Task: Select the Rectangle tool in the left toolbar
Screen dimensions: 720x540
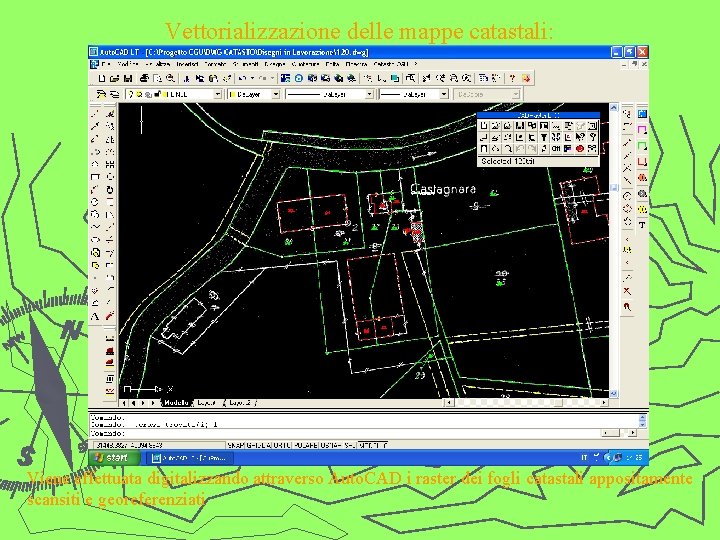Action: click(x=95, y=177)
